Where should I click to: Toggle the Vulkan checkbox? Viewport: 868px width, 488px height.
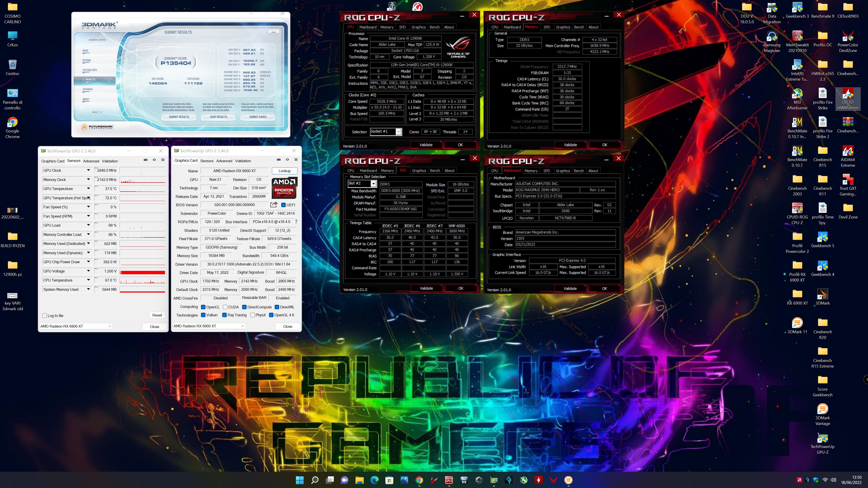tap(203, 315)
